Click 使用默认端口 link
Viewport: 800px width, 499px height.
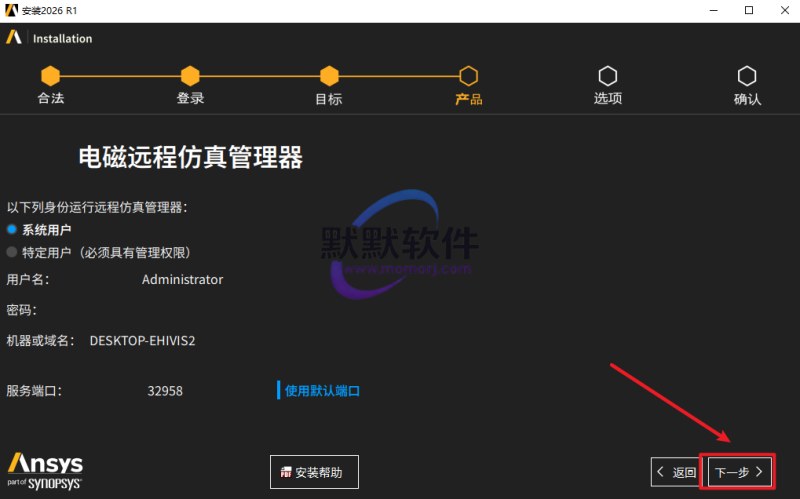pos(322,391)
